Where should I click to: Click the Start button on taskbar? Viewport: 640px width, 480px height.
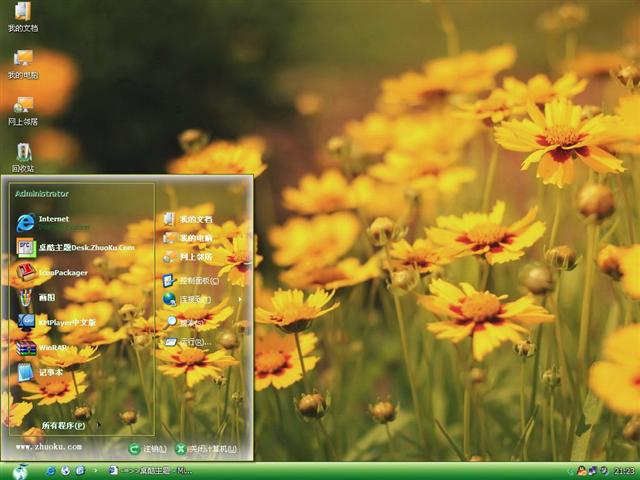pyautogui.click(x=20, y=471)
